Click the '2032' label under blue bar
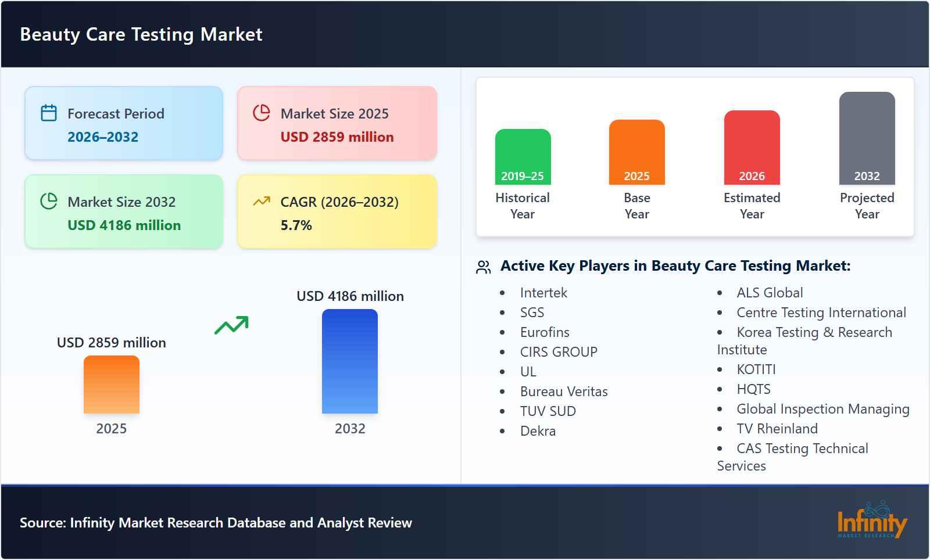 coord(350,429)
